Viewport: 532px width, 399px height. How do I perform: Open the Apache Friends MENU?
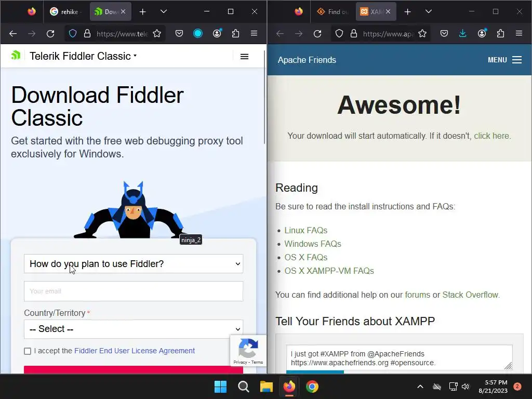[504, 60]
